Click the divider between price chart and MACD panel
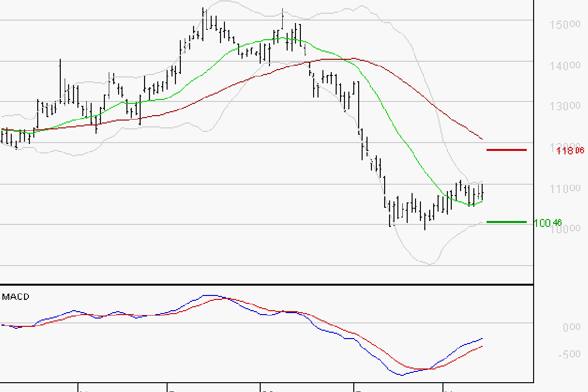Viewport: 588px width, 392px height. [267, 284]
